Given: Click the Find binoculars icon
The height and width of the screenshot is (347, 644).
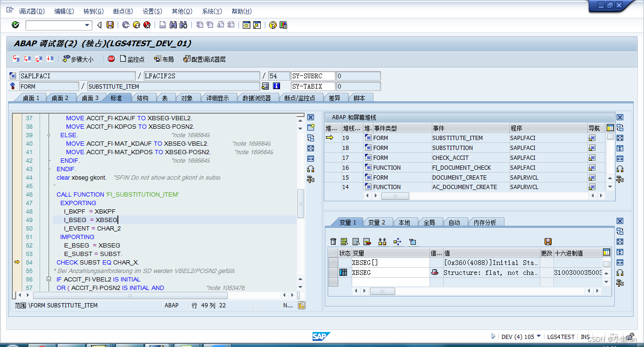Looking at the screenshot, I should point(173,25).
